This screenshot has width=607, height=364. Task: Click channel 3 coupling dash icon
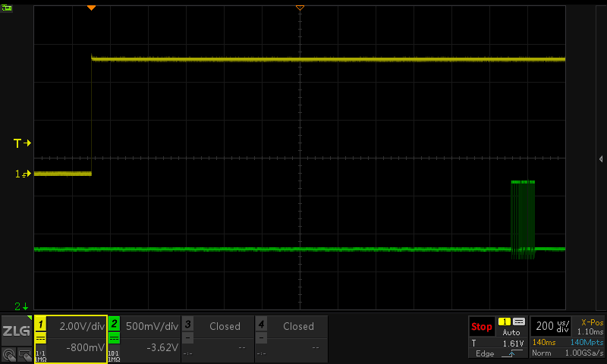click(187, 338)
